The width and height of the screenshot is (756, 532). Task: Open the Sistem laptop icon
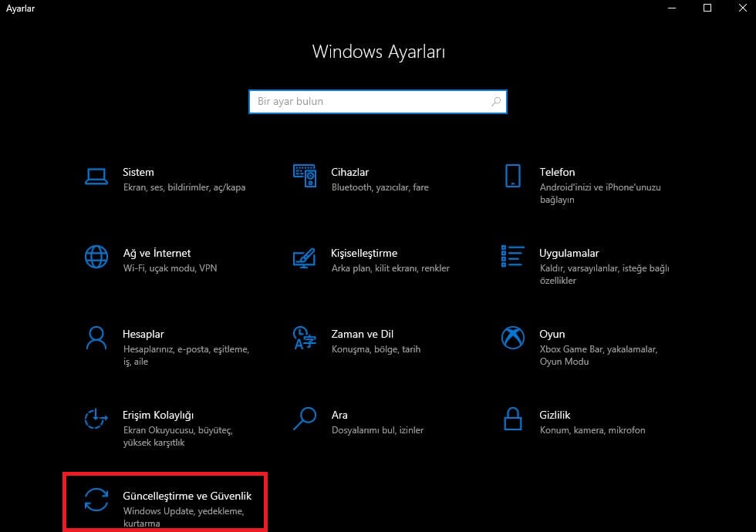(96, 177)
